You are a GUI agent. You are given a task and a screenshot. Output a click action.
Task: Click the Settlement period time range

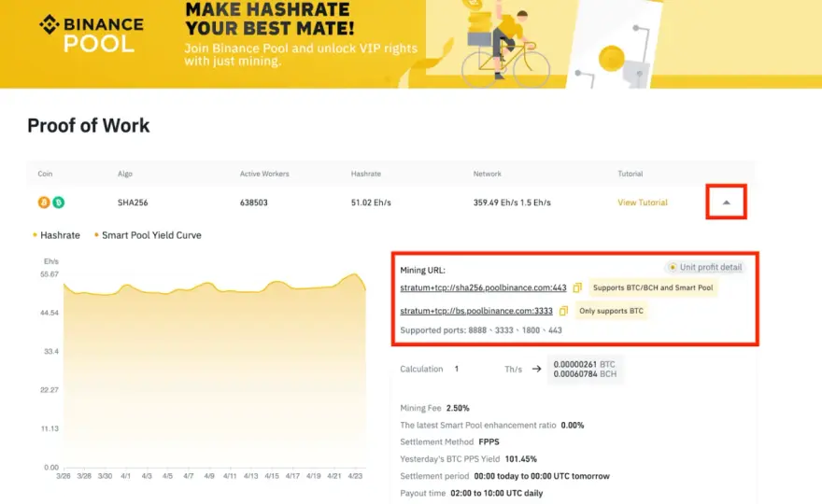click(x=542, y=476)
